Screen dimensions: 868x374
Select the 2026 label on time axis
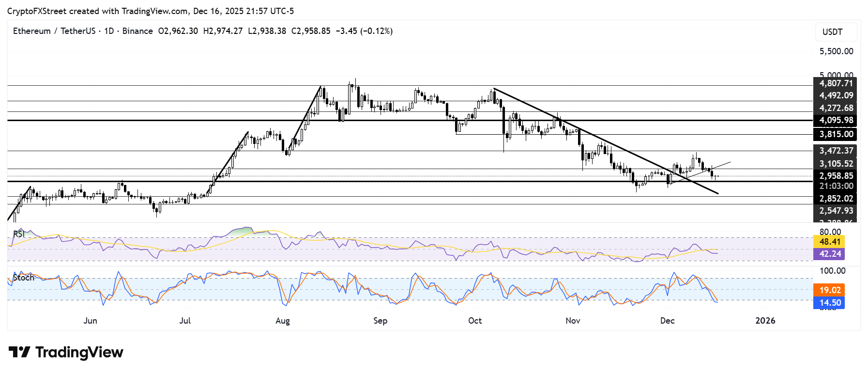pyautogui.click(x=765, y=321)
